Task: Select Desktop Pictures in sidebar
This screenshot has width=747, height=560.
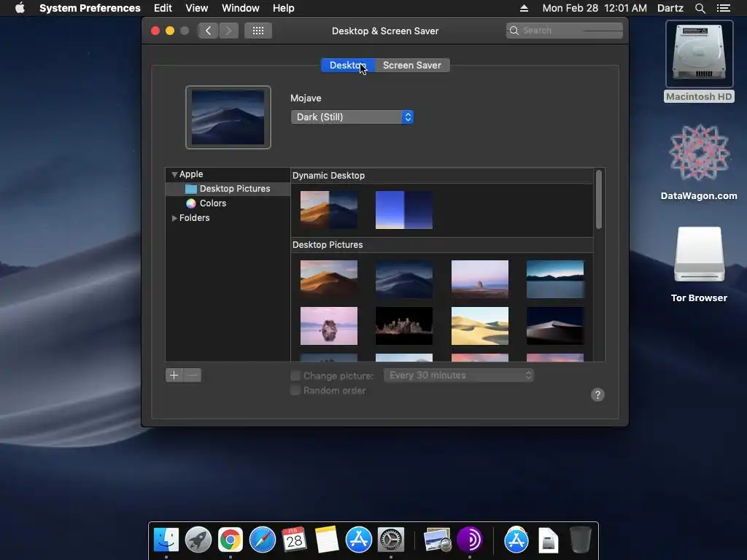Action: point(228,189)
